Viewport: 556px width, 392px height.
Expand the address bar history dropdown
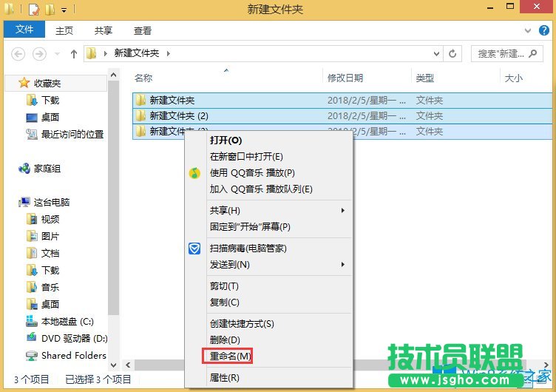(436, 53)
